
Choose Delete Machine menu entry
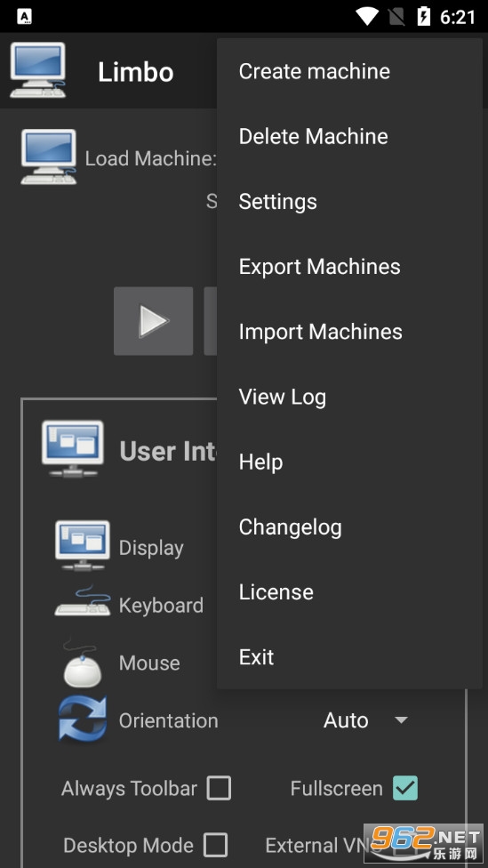(x=349, y=137)
